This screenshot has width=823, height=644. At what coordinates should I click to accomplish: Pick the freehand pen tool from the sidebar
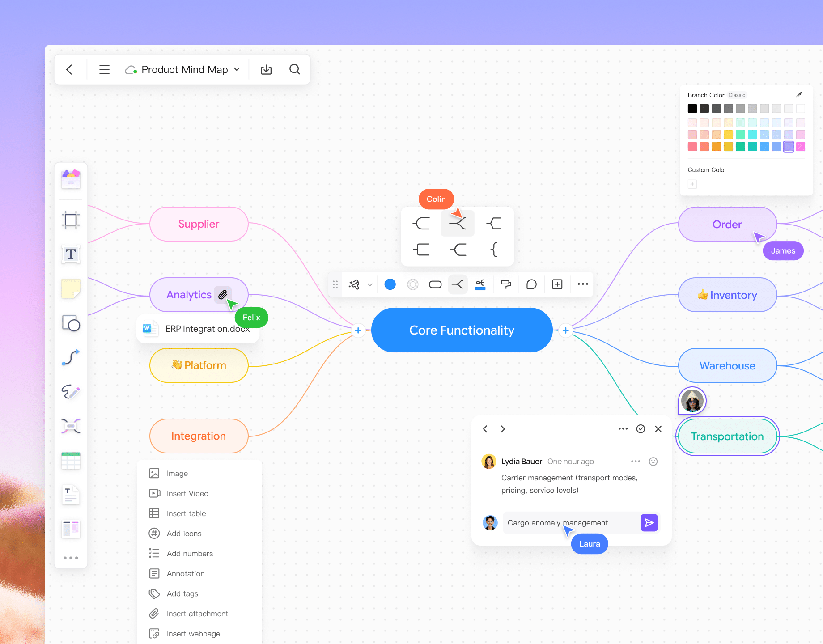pyautogui.click(x=71, y=392)
